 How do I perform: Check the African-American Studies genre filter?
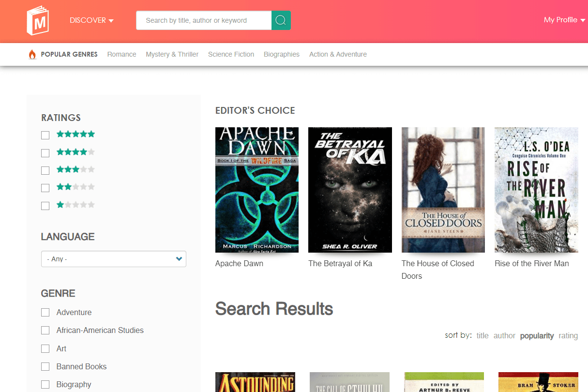[45, 330]
